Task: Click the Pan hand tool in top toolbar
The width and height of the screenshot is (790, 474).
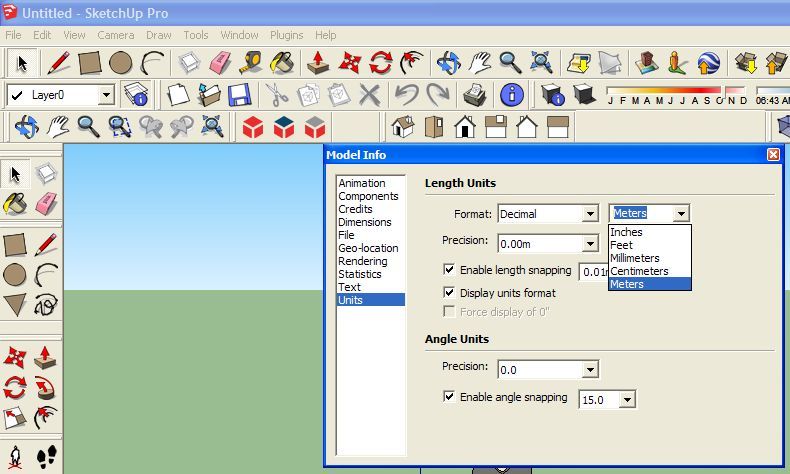Action: [480, 63]
